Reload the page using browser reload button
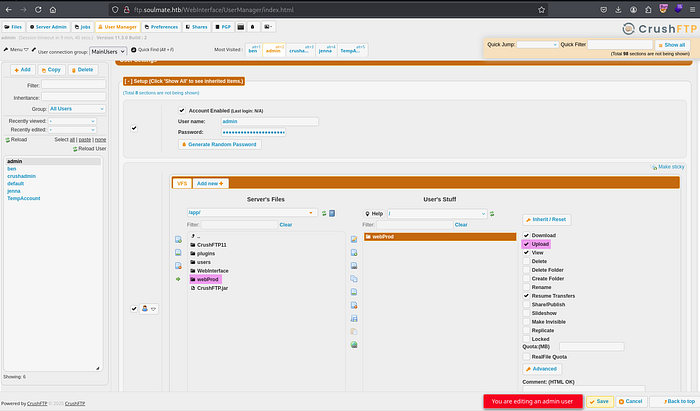Image resolution: width=700 pixels, height=411 pixels. point(38,9)
